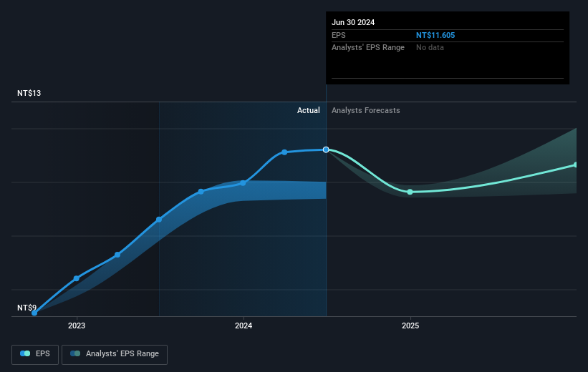The image size is (588, 372).
Task: Click the first EPS data point near NT$9
Action: click(34, 313)
